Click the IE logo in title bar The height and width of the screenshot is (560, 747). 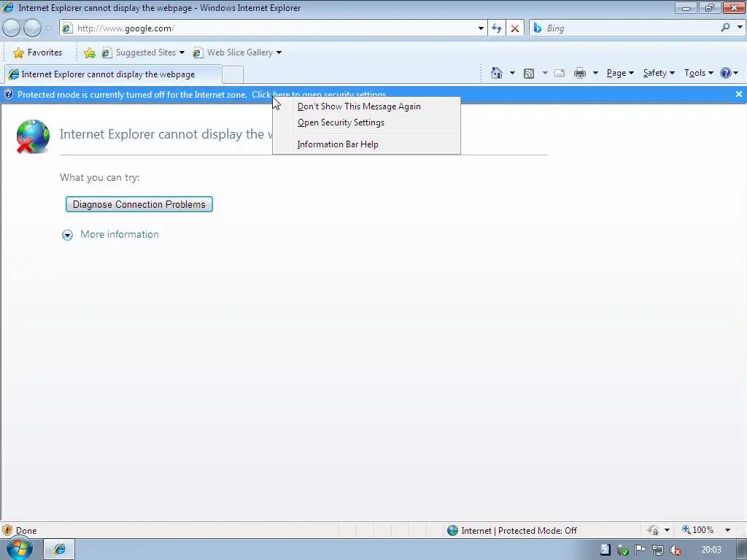point(8,7)
